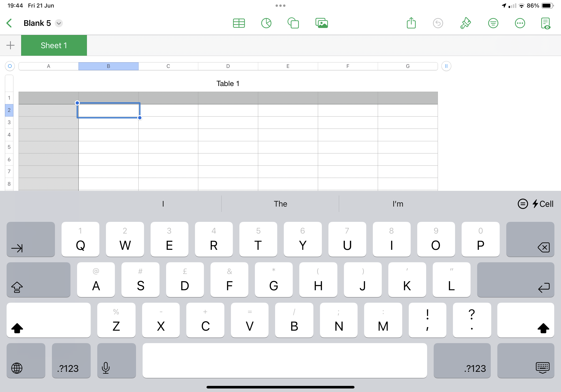Tap the Cell action button
Viewport: 561px width, 392px height.
[542, 204]
